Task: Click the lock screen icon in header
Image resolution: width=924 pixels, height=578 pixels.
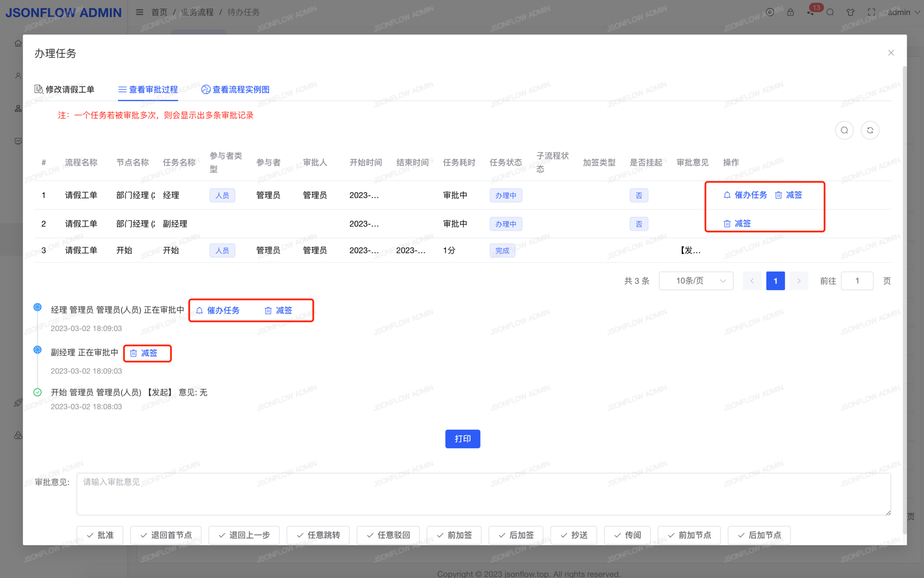Action: click(790, 12)
